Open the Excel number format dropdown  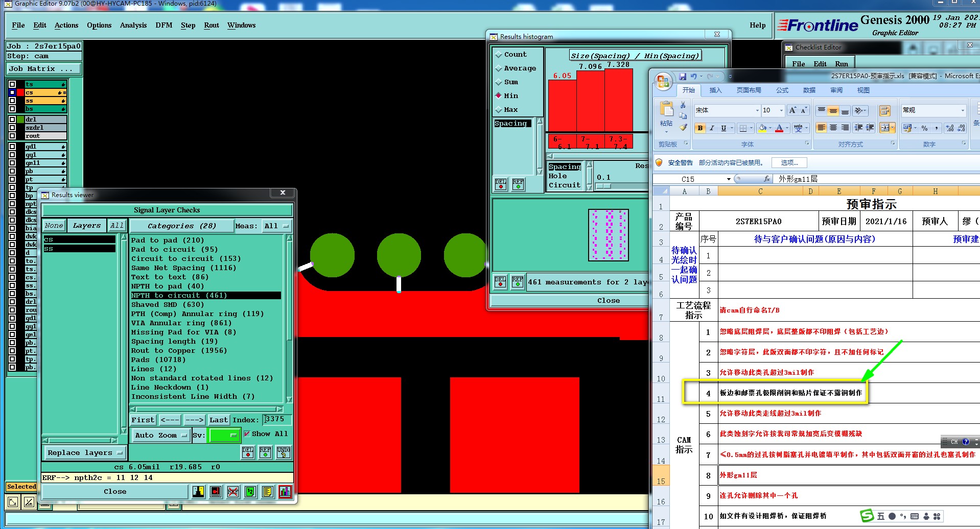963,110
